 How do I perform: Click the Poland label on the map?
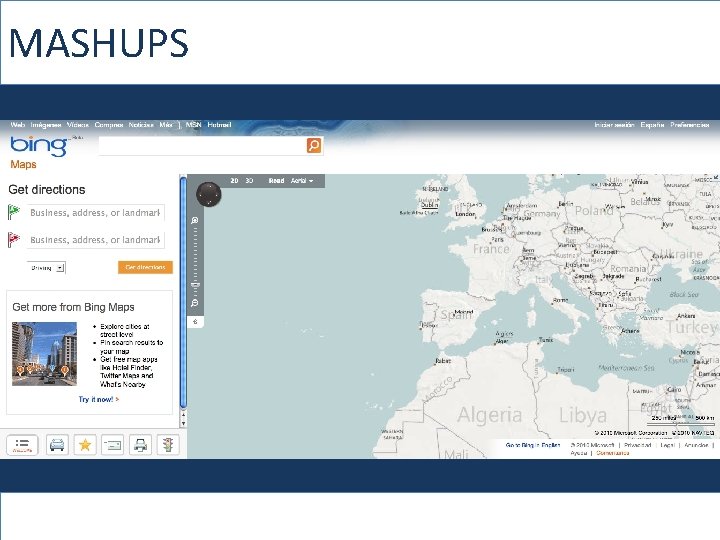[594, 211]
